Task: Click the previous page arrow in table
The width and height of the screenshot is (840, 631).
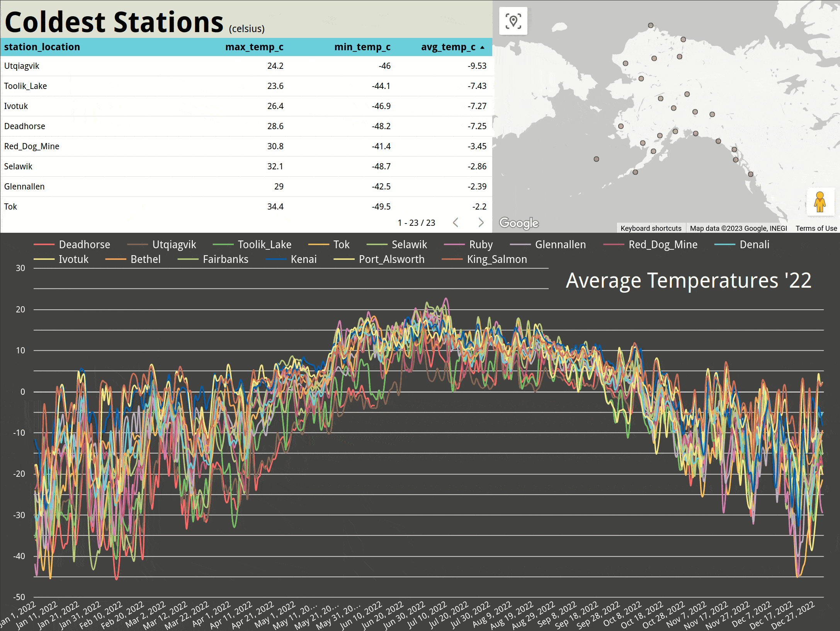Action: click(x=456, y=222)
